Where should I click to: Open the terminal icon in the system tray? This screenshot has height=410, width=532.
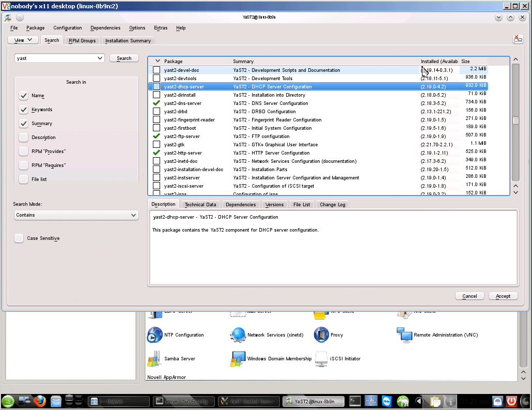pyautogui.click(x=355, y=402)
